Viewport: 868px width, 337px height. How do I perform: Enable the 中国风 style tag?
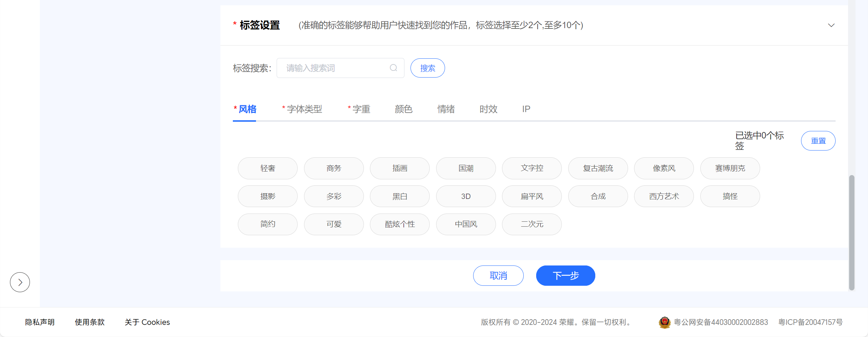[x=466, y=224]
